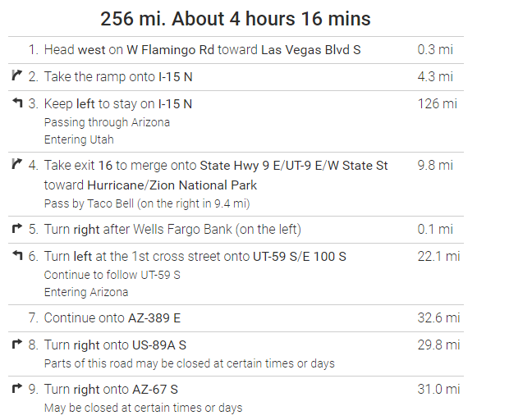This screenshot has height=420, width=532.
Task: Click the Pass by Taco Bell note
Action: coord(147,203)
